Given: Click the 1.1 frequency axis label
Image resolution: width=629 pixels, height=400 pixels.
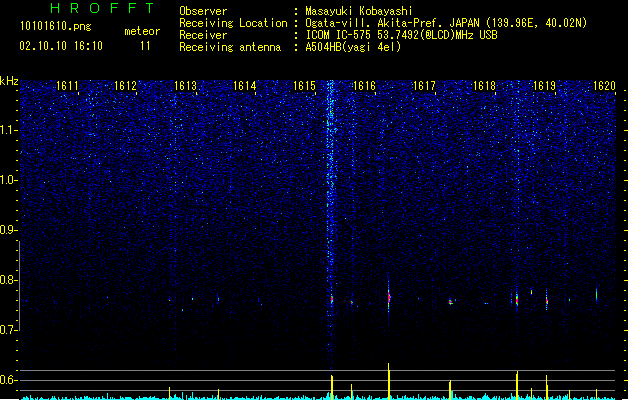Looking at the screenshot, I should tap(8, 130).
